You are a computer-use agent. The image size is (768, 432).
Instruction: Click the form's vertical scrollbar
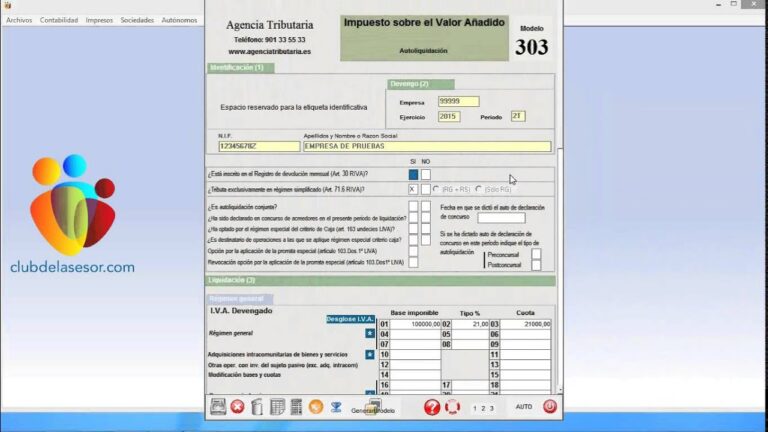(560, 269)
